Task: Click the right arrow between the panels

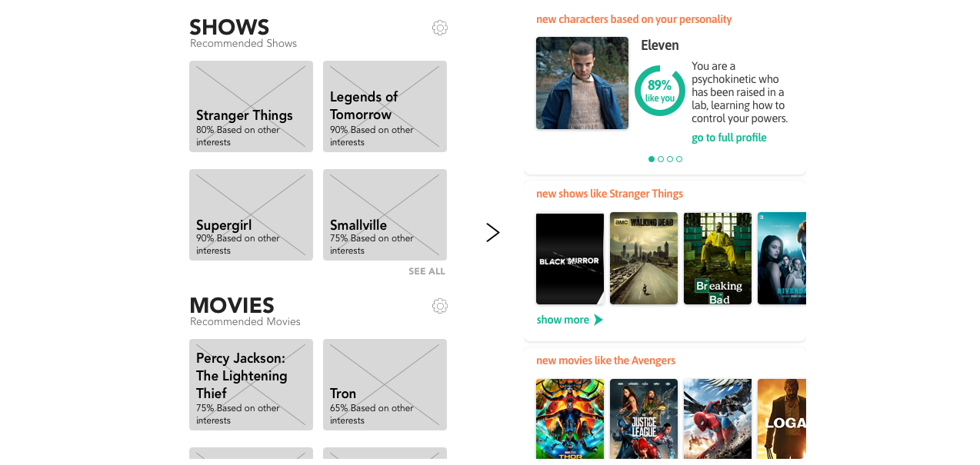Action: 493,232
